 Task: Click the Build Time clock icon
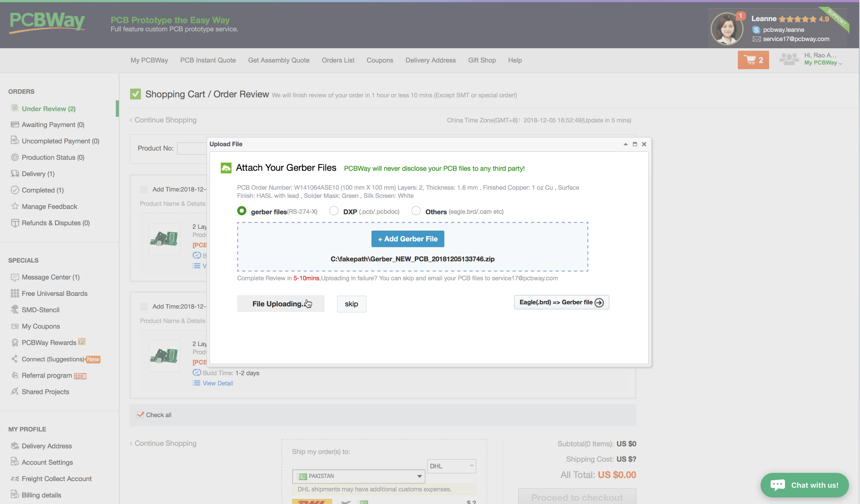coord(196,372)
